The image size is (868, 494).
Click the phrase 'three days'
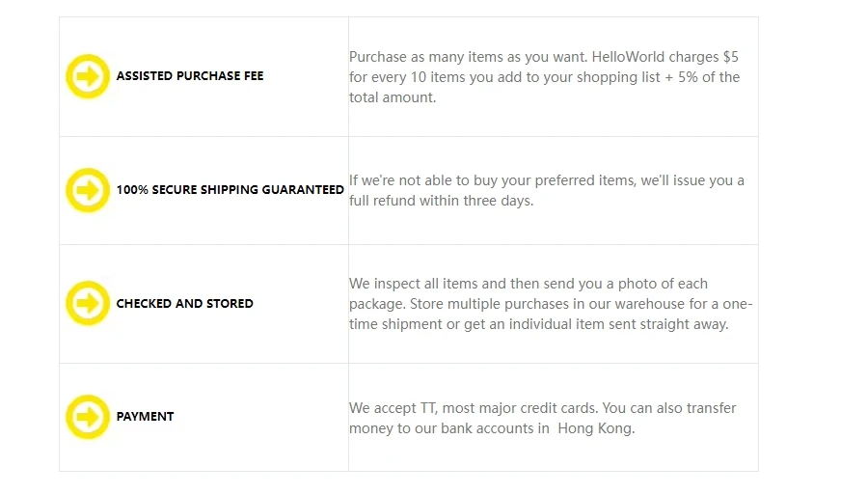click(x=498, y=201)
